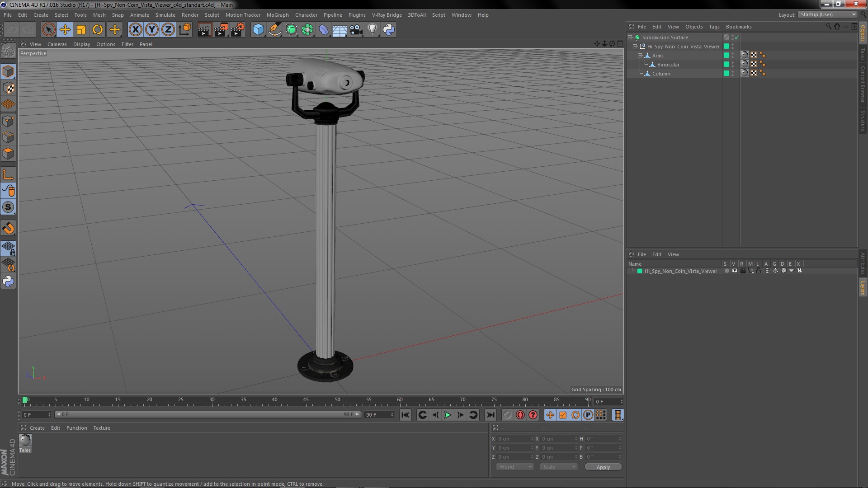Image resolution: width=868 pixels, height=488 pixels.
Task: Add a floor environment object
Action: point(340,30)
